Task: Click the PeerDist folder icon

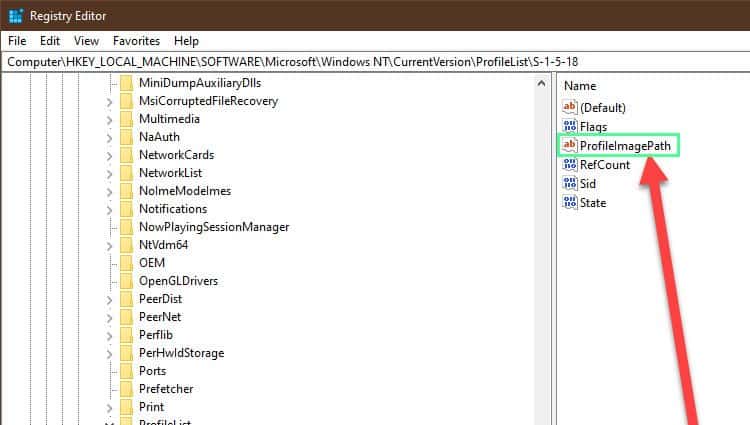Action: tap(127, 299)
